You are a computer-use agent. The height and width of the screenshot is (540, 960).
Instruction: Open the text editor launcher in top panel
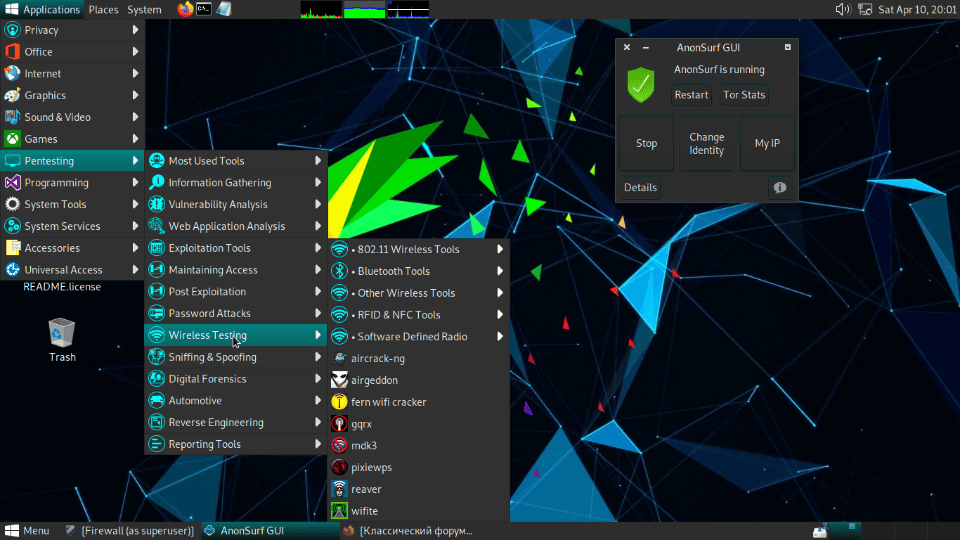point(223,9)
